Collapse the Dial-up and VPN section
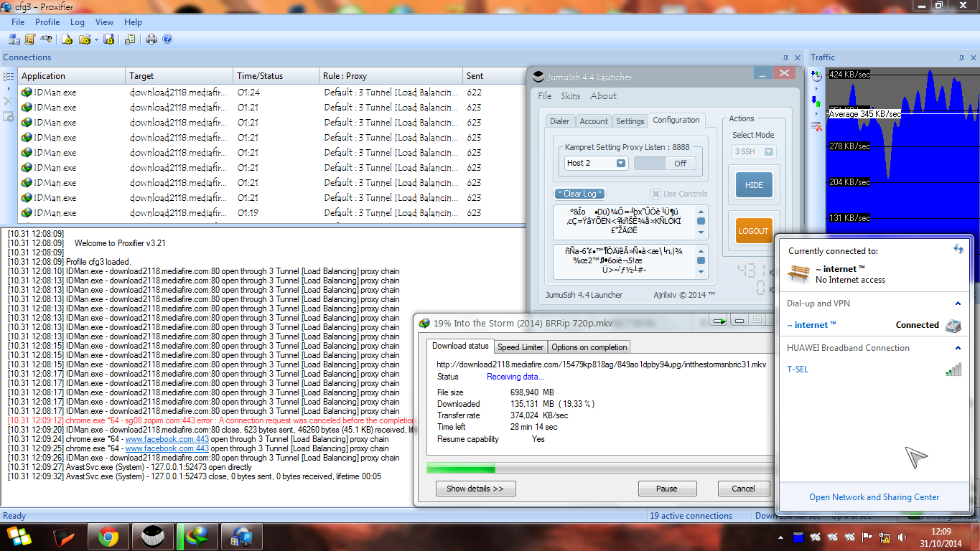This screenshot has height=551, width=980. [x=958, y=303]
